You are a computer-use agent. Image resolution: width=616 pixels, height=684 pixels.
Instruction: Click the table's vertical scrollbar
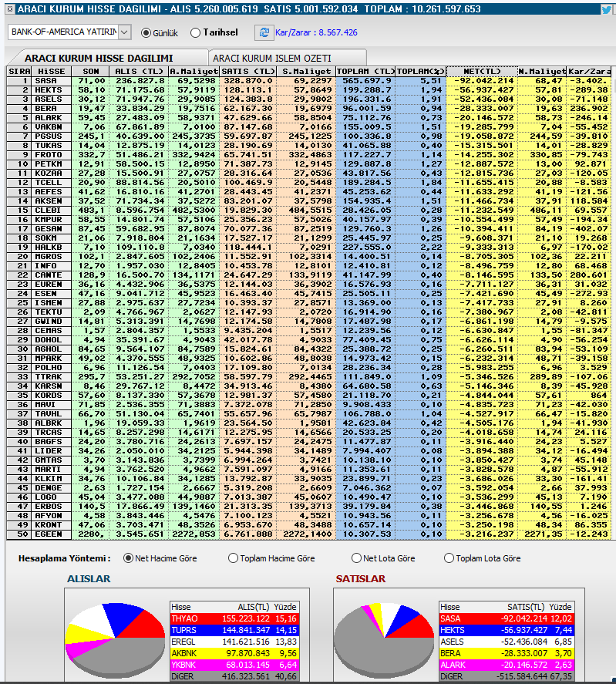[x=614, y=303]
